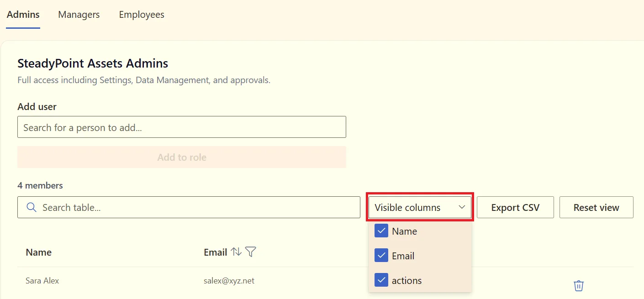Delete Sara Alex from Admins

(579, 286)
